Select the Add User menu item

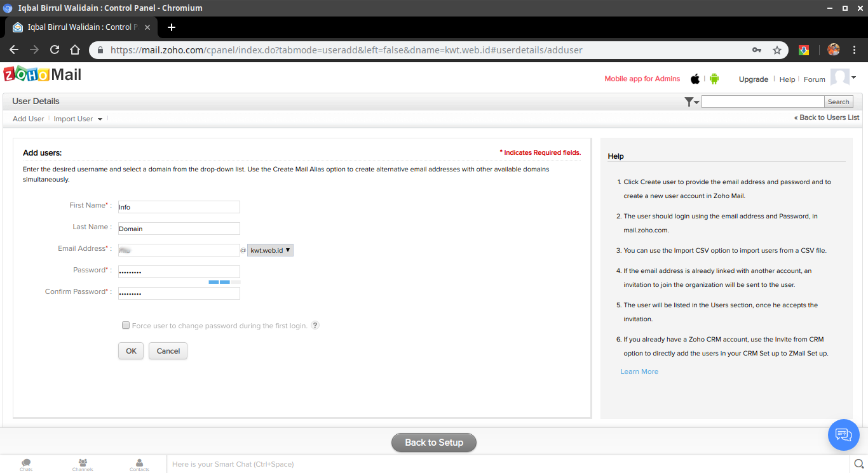(x=29, y=119)
